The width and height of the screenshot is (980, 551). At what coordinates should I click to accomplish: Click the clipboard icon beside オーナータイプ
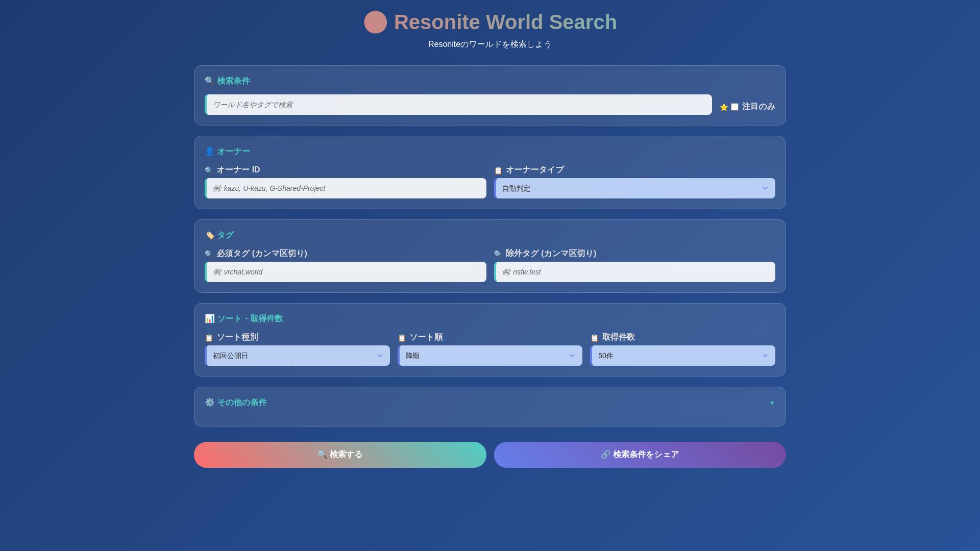(498, 170)
